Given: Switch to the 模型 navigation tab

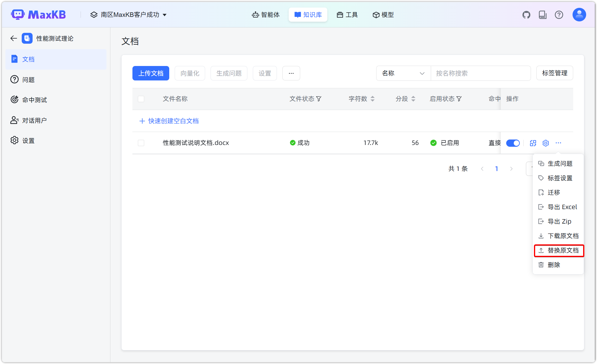Looking at the screenshot, I should (383, 14).
